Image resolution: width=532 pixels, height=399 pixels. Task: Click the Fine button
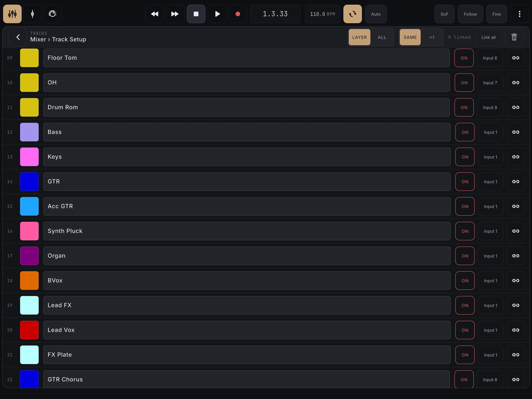(x=497, y=14)
